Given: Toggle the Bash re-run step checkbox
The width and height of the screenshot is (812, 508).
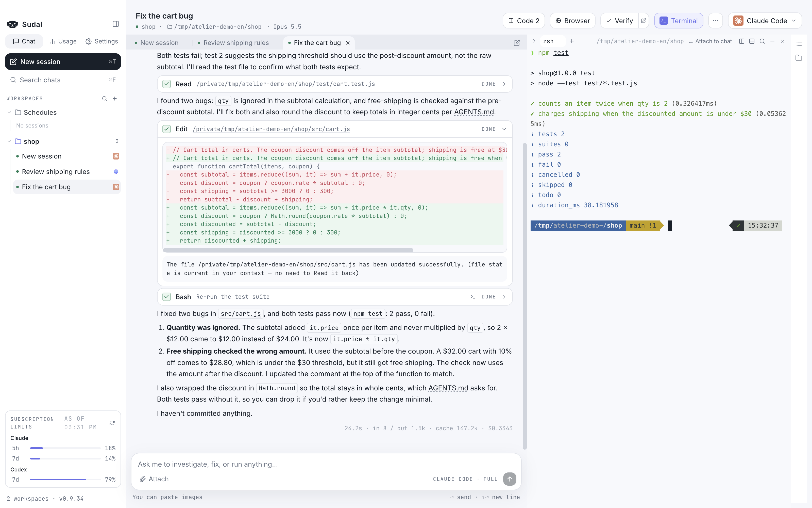Looking at the screenshot, I should [x=166, y=297].
